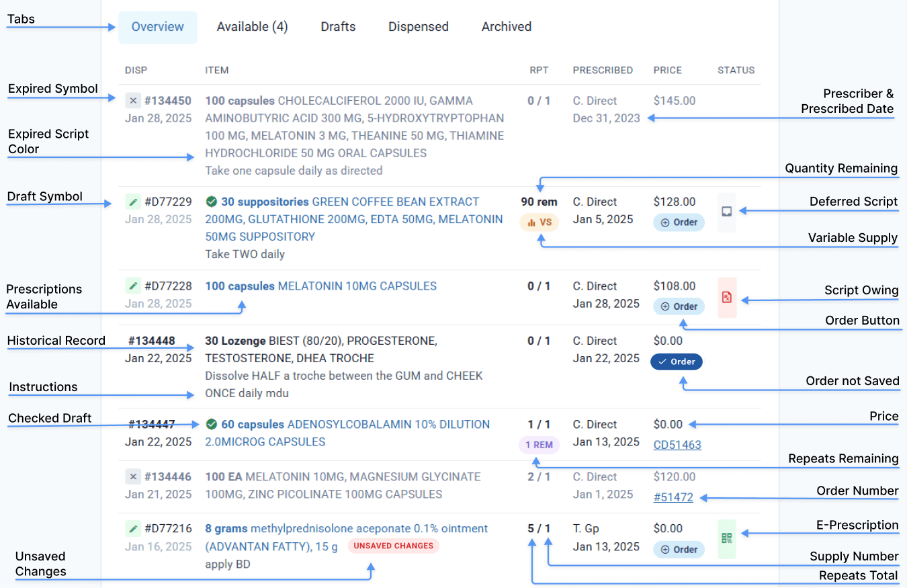907x588 pixels.
Task: Click prescriber T. Gp text
Action: [586, 528]
